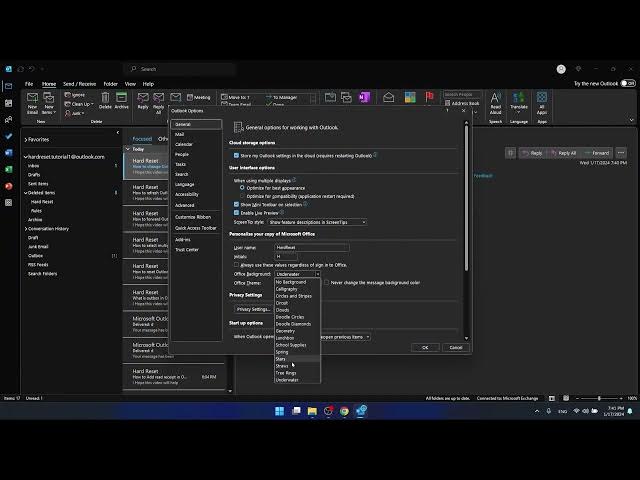Collapse the Today group in the message list
Screen dimensions: 640x480
(128, 149)
